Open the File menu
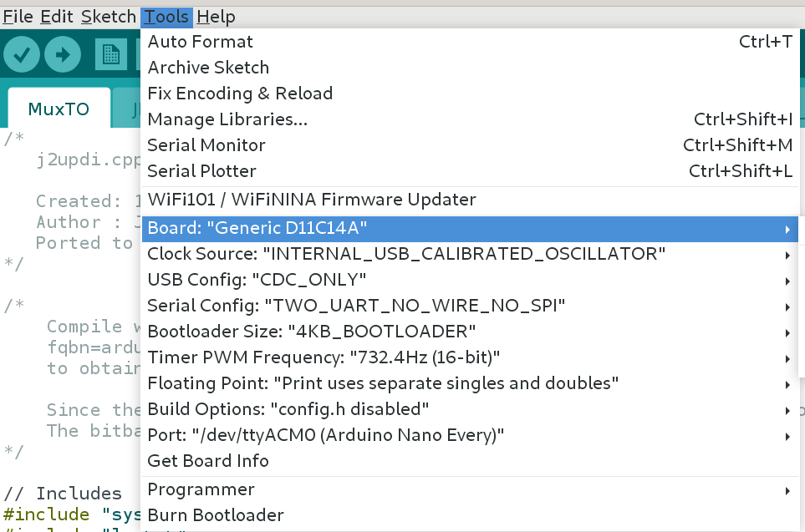This screenshot has width=805, height=532. pyautogui.click(x=18, y=16)
